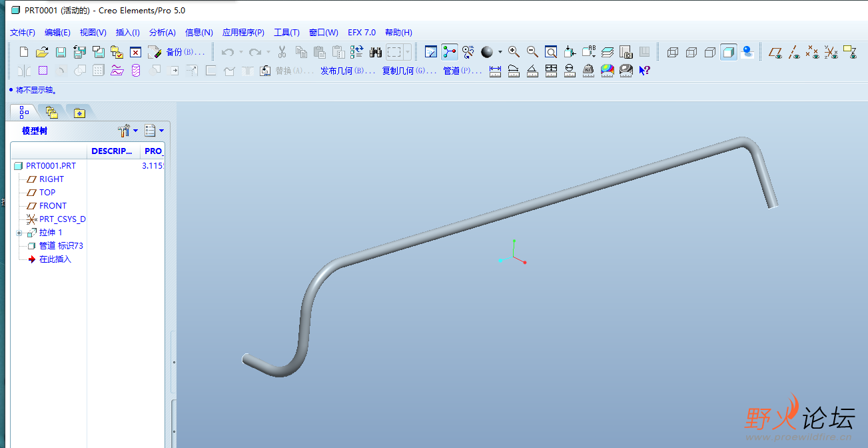Screen dimensions: 868x448
Task: Expand the 拉伸 1 feature node
Action: click(x=19, y=233)
